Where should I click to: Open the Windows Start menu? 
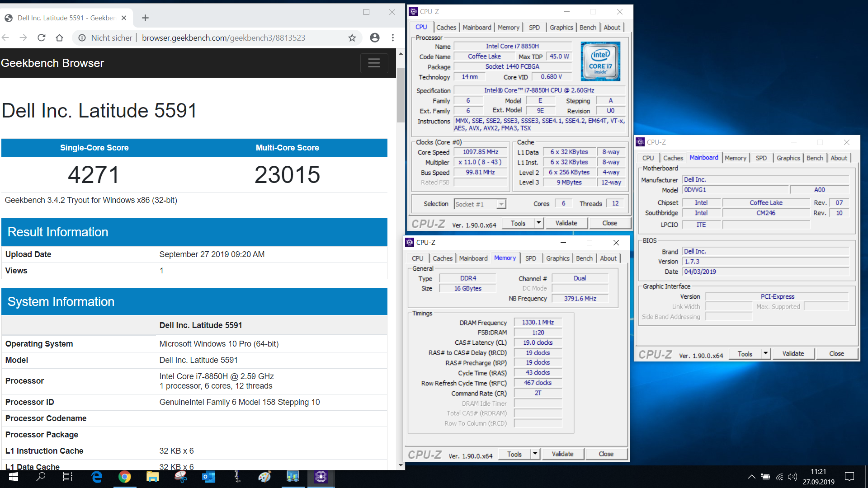pyautogui.click(x=14, y=477)
